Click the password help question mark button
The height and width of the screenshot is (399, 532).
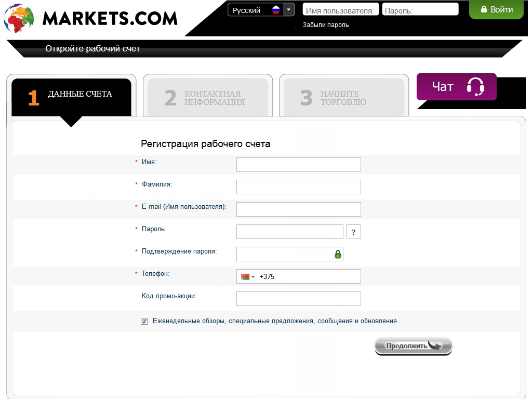click(353, 232)
